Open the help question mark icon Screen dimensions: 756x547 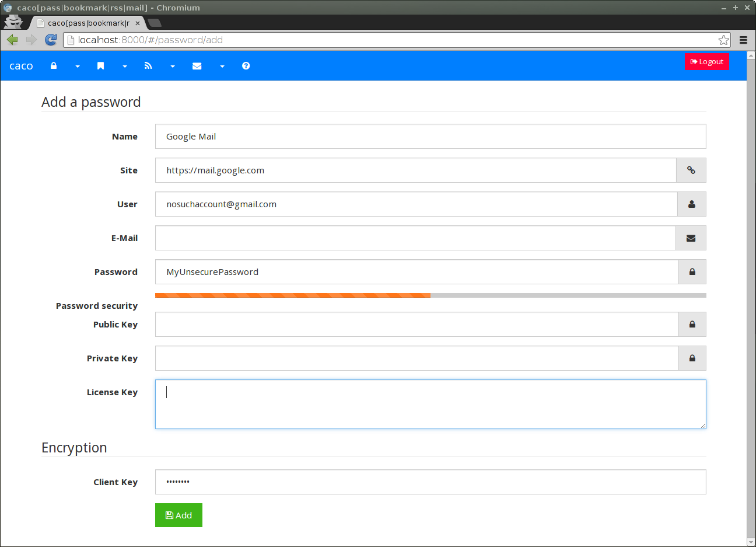tap(246, 66)
